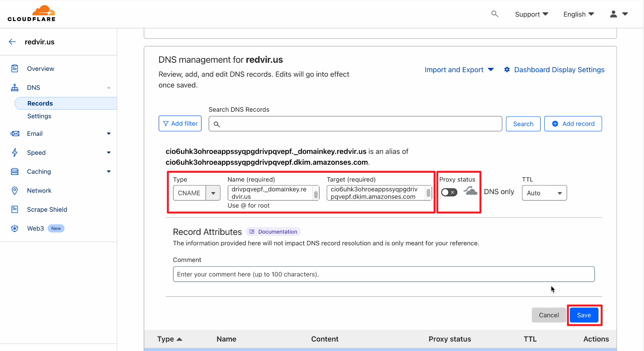Click the Comment text field
The width and height of the screenshot is (644, 351).
coord(383,274)
